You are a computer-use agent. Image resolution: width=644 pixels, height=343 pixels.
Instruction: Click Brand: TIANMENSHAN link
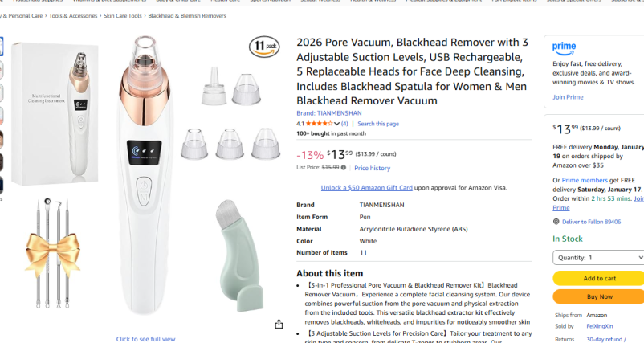coord(329,113)
